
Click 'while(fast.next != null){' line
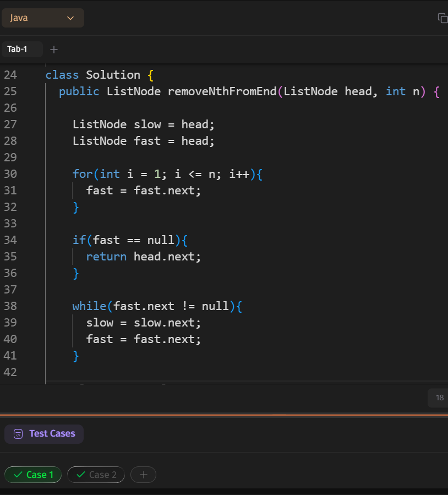click(x=157, y=306)
